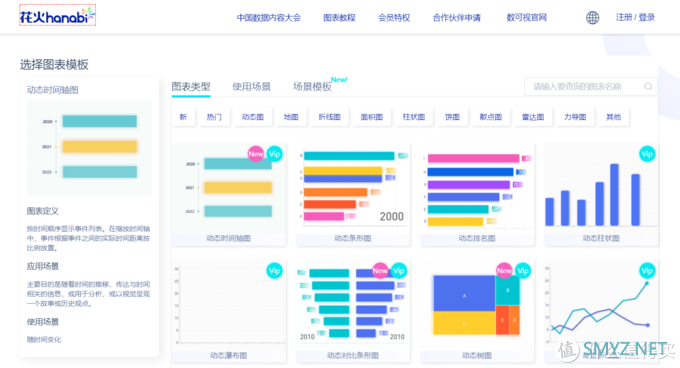Click the 动态柱状图 caption text
This screenshot has height=368, width=680.
[x=601, y=238]
